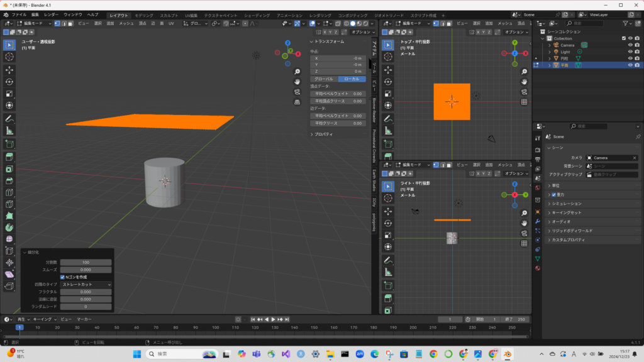Viewport: 644px width, 362px height.
Task: Enable the 重力 checkbox in scene properties
Action: pyautogui.click(x=554, y=195)
